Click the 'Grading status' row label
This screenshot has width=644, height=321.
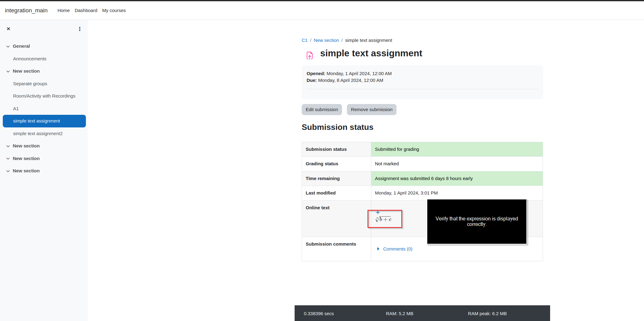(x=322, y=164)
